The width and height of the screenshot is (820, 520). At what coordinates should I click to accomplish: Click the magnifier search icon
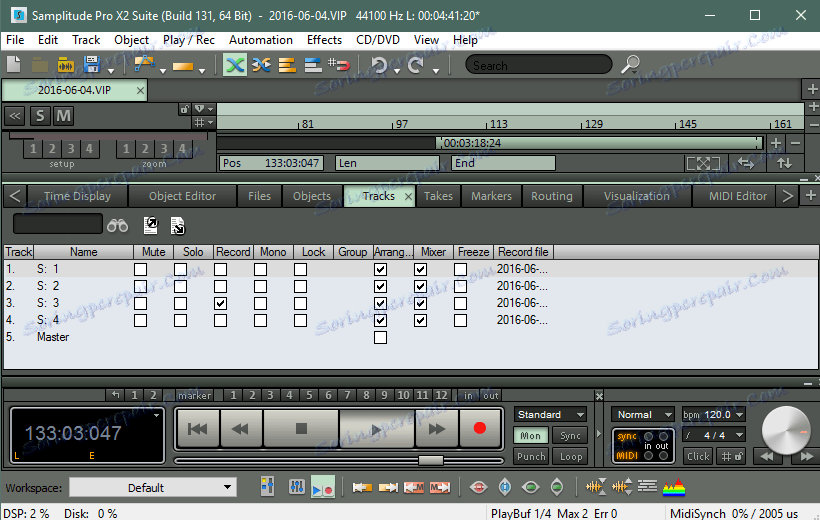630,64
